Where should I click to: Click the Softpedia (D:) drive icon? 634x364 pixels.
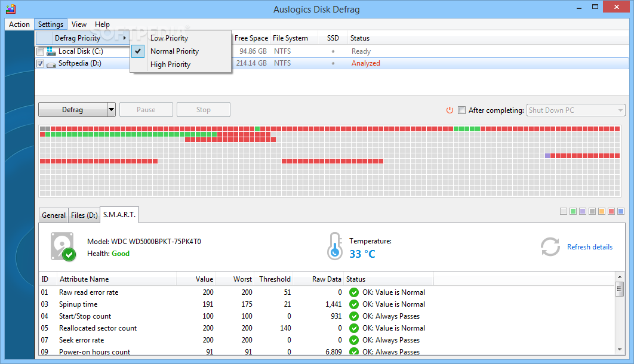[x=51, y=64]
